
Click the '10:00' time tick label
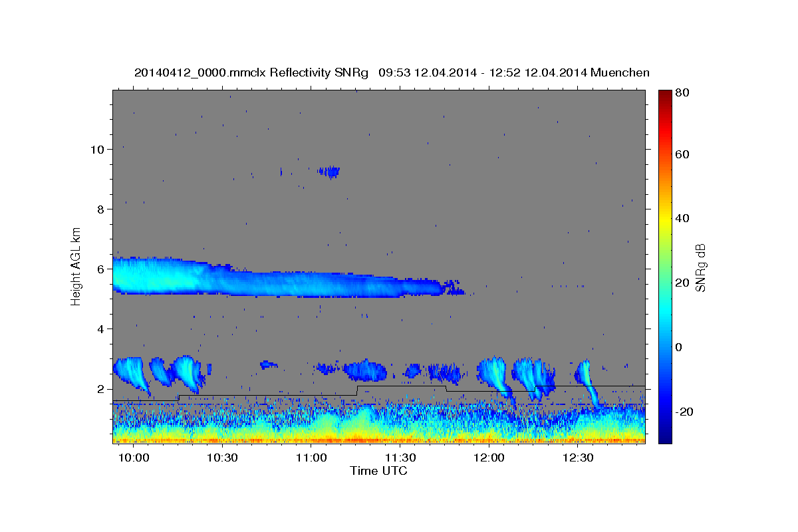tap(134, 458)
